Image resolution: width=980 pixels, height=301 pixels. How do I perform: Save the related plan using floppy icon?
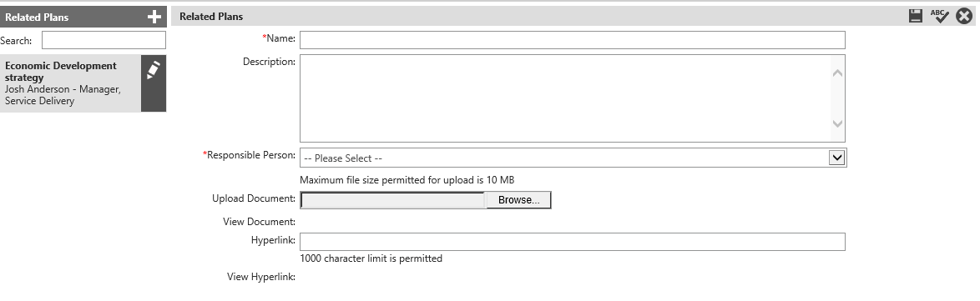(x=916, y=16)
